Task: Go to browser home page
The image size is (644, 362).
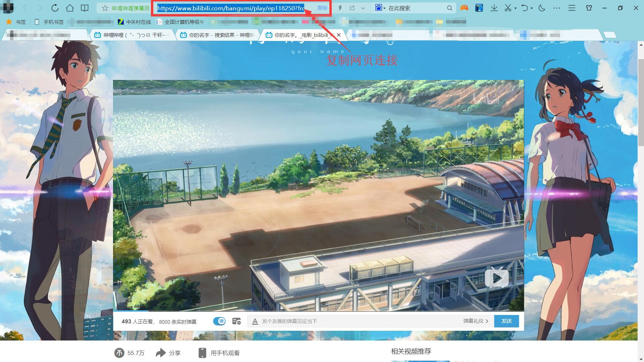Action: coord(70,8)
